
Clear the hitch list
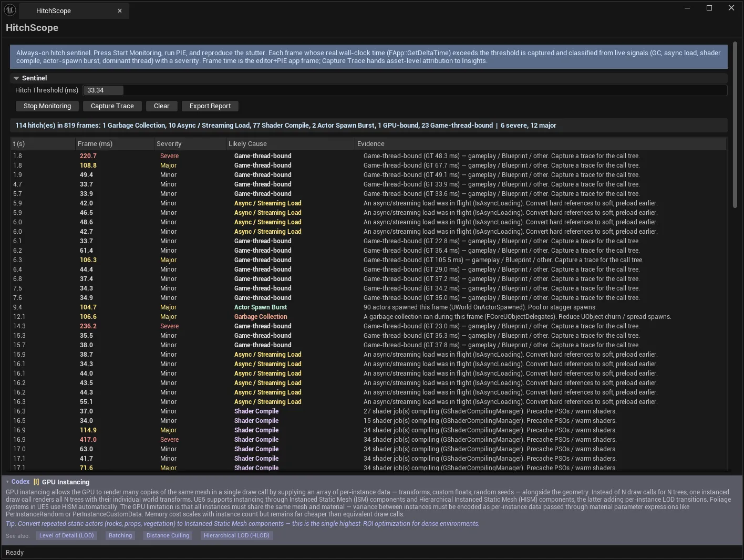(x=162, y=106)
